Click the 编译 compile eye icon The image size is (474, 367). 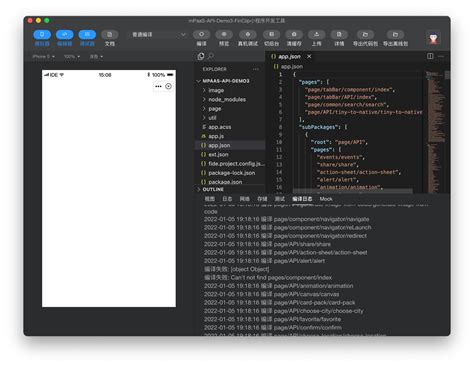coord(201,35)
